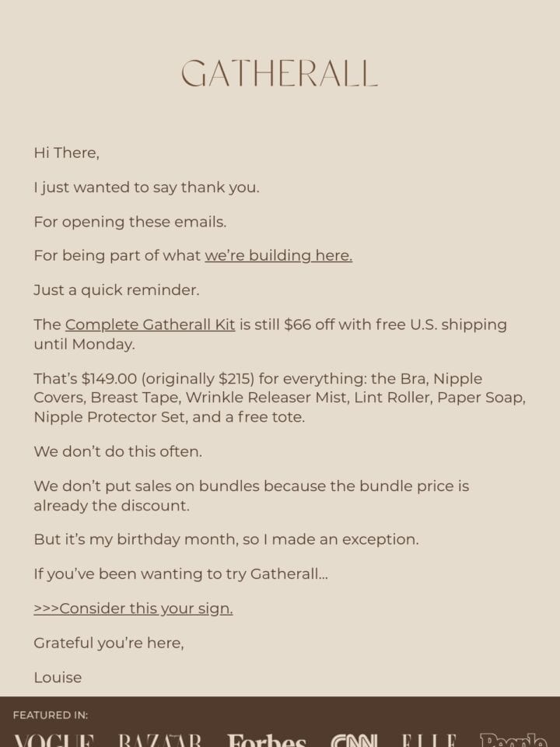Click the ELLE logo in the footer
The height and width of the screenshot is (747, 560).
pyautogui.click(x=429, y=740)
